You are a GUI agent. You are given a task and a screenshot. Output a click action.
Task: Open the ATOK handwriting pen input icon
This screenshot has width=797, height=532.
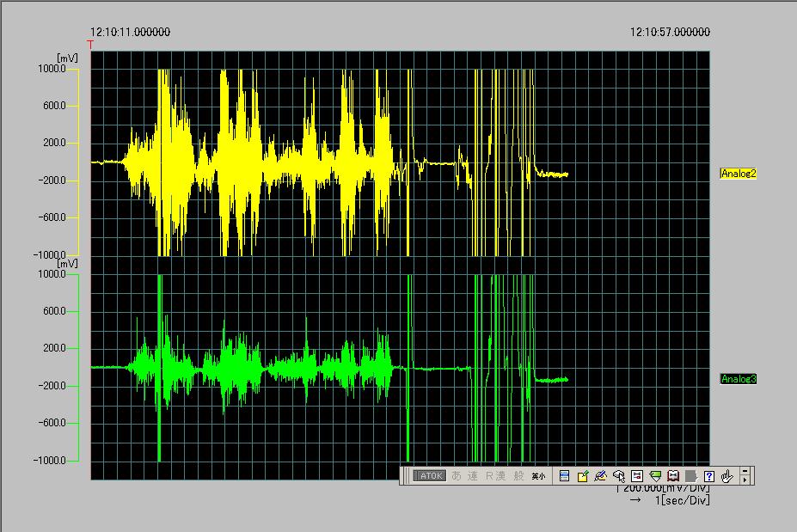(x=600, y=476)
